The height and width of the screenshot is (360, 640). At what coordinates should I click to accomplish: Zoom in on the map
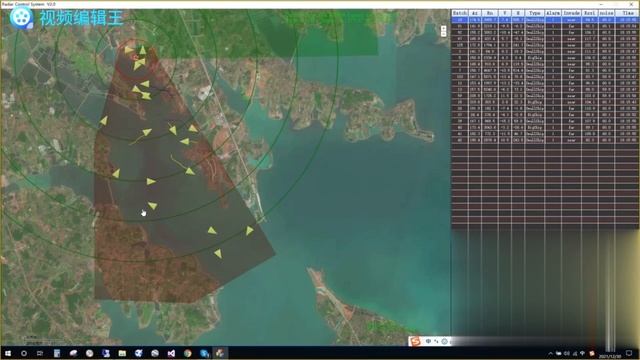(x=444, y=28)
